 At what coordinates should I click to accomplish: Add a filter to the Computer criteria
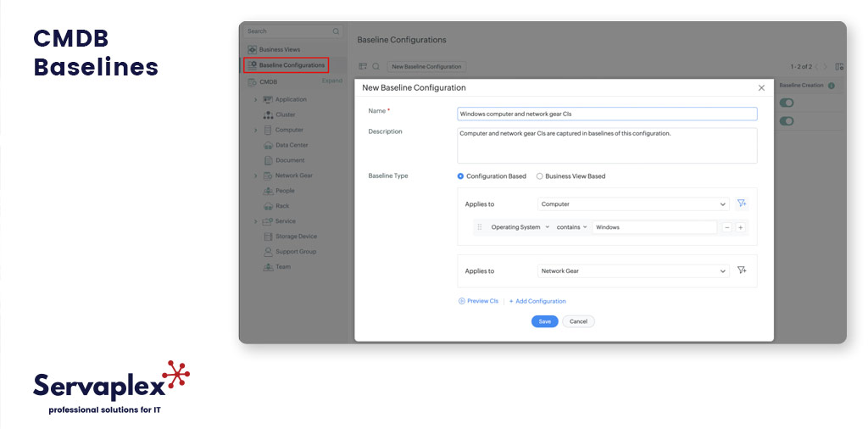click(x=742, y=203)
